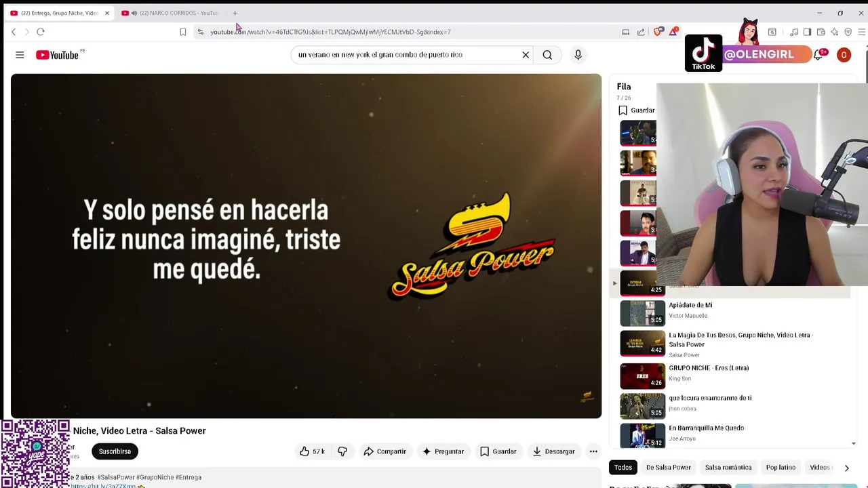Open the VPN shield icon

click(848, 32)
